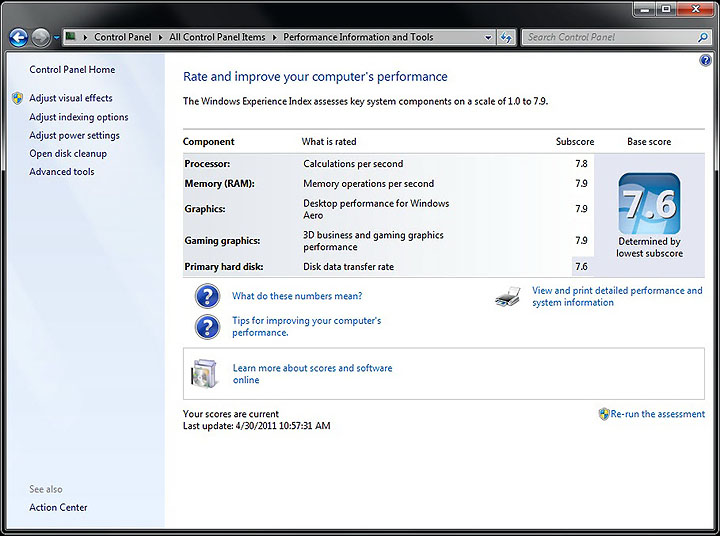720x536 pixels.
Task: Click the search magnifier icon
Action: click(703, 37)
